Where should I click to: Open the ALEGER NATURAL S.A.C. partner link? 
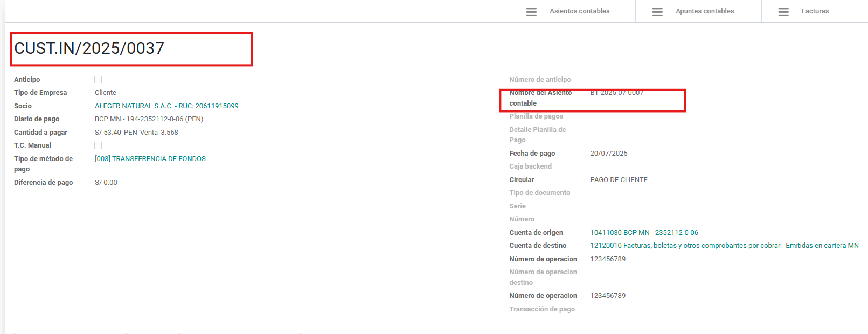click(x=166, y=106)
